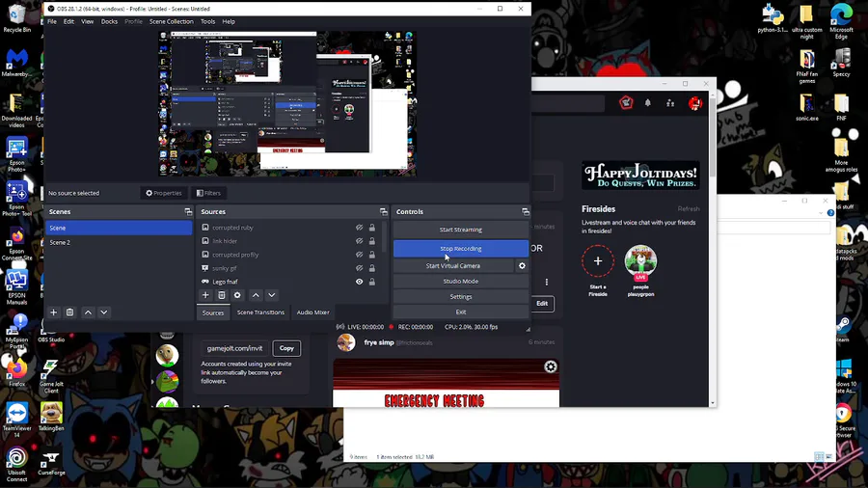Viewport: 868px width, 488px height.
Task: Remove the selected source with trash icon
Action: click(x=222, y=295)
